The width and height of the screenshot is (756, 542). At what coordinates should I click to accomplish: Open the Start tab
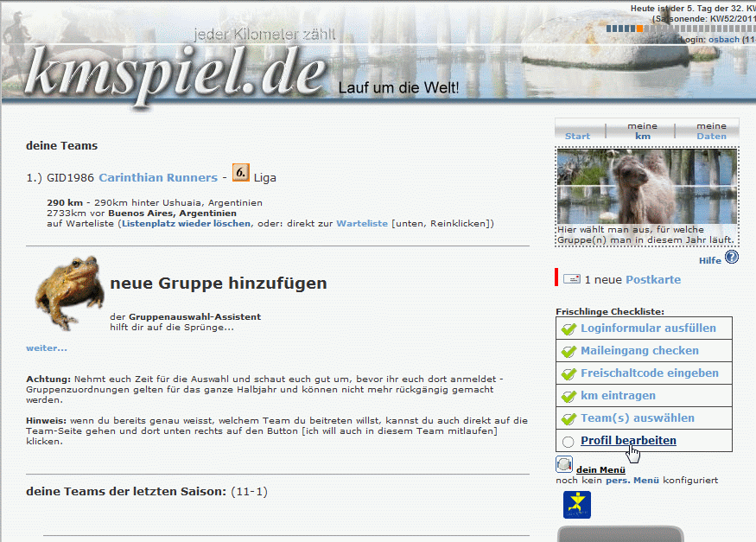tap(577, 136)
